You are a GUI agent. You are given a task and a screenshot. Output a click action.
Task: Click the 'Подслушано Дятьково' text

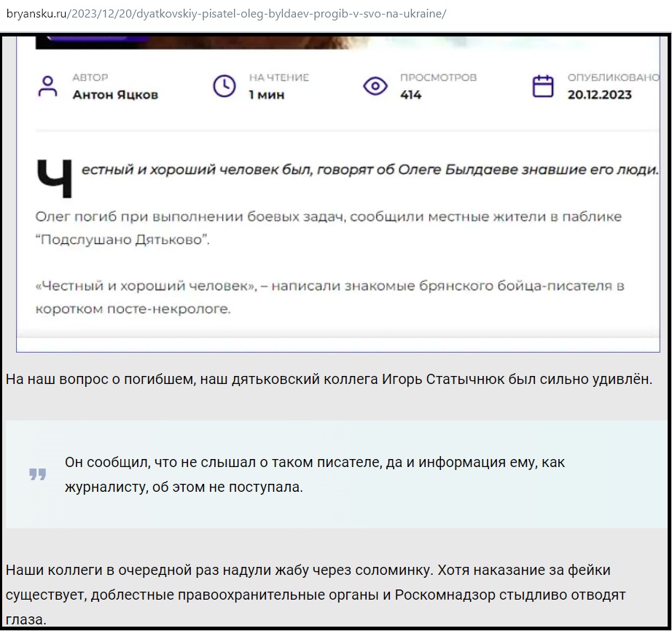click(122, 240)
